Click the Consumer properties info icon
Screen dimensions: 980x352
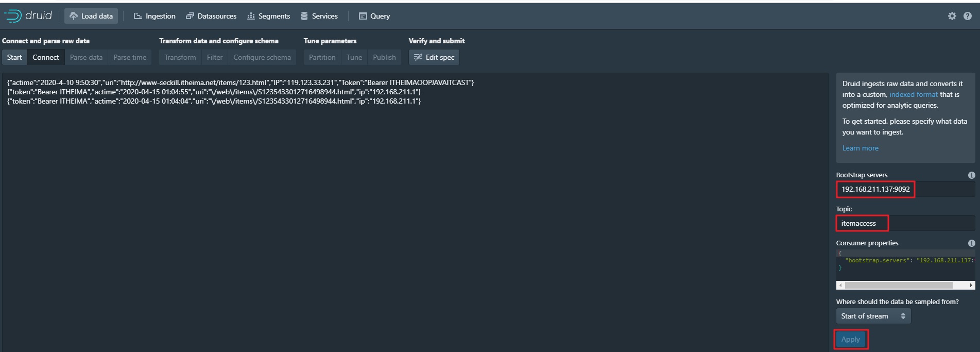coord(971,243)
